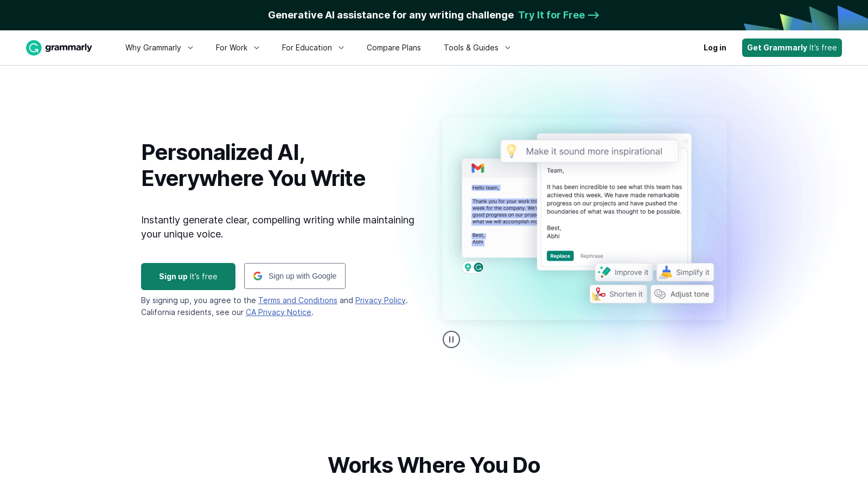Click the Personalized AI headline

coord(253,165)
